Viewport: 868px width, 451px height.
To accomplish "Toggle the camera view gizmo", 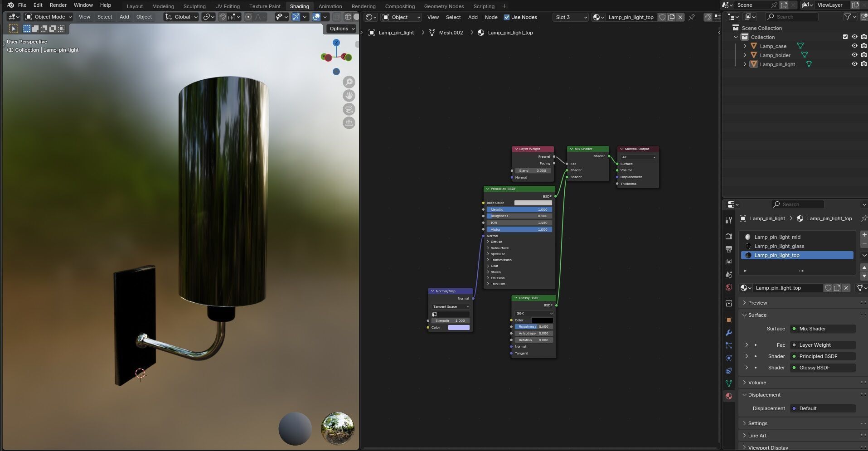I will click(x=349, y=109).
